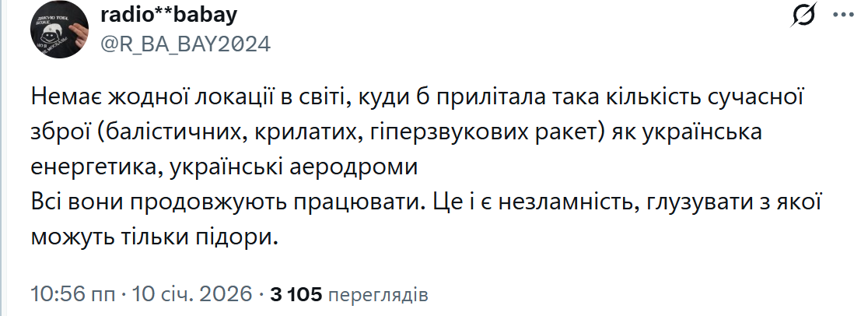Click the переглядів views label
Viewport: 868px width, 316px height.
point(377,295)
